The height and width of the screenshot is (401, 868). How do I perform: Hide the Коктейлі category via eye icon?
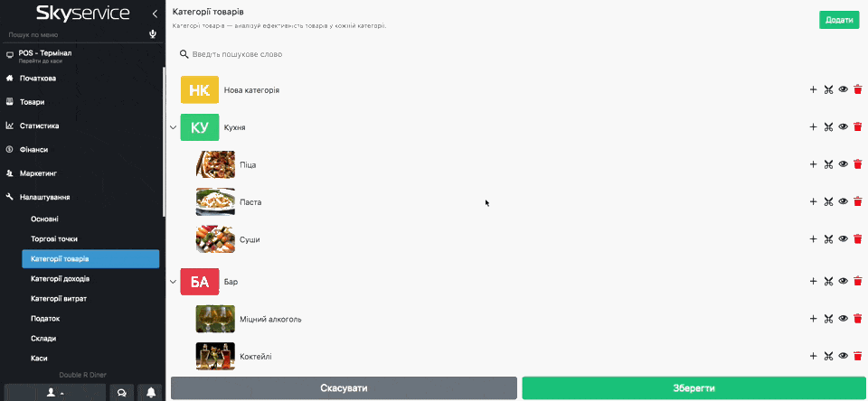(843, 357)
